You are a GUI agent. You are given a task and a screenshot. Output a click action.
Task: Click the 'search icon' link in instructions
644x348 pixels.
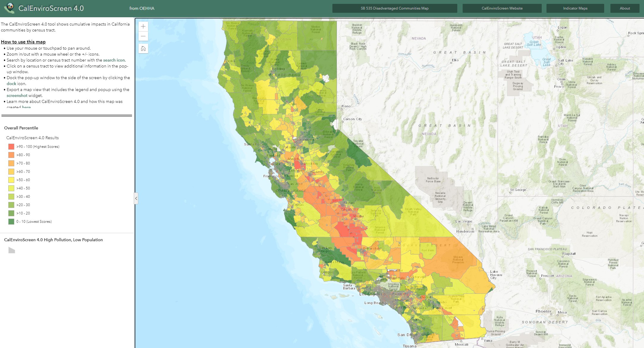click(x=114, y=60)
